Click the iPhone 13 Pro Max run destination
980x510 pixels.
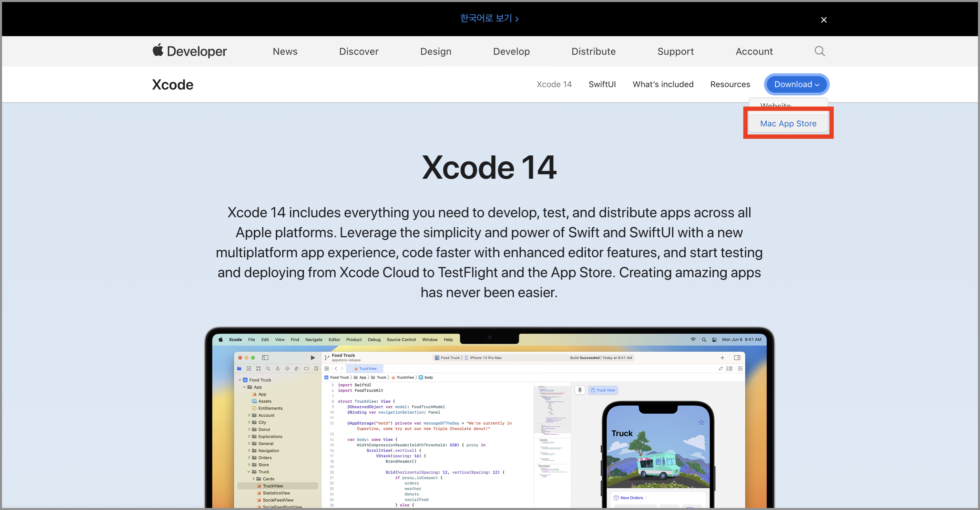tap(483, 358)
